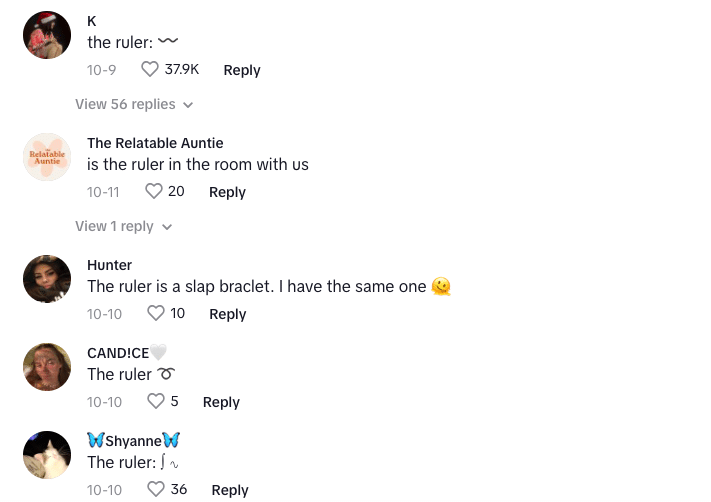Open CAND!CE's username link
Viewport: 711px width, 502px height.
tap(117, 353)
